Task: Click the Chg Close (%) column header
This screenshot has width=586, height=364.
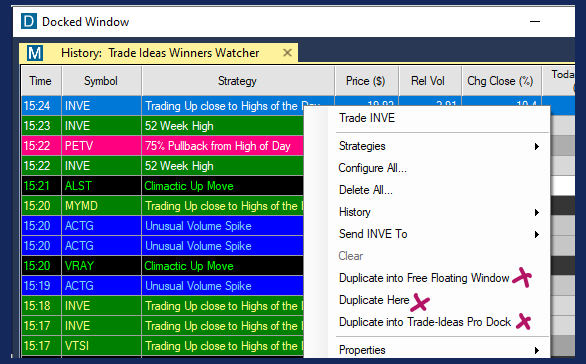Action: coord(500,81)
